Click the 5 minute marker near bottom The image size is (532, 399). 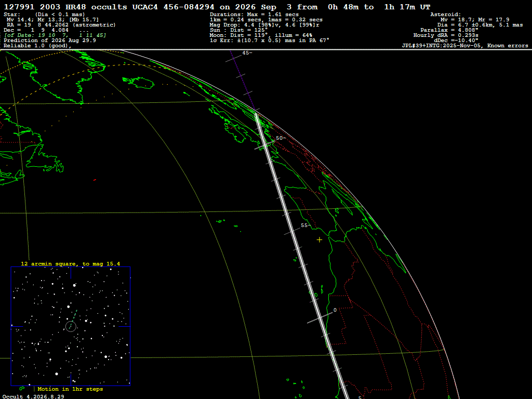click(x=360, y=397)
